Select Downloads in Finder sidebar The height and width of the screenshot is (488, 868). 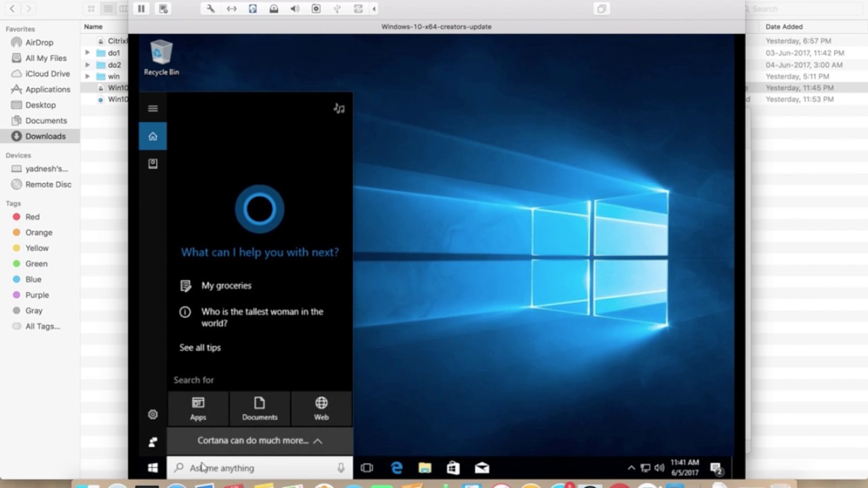39,136
